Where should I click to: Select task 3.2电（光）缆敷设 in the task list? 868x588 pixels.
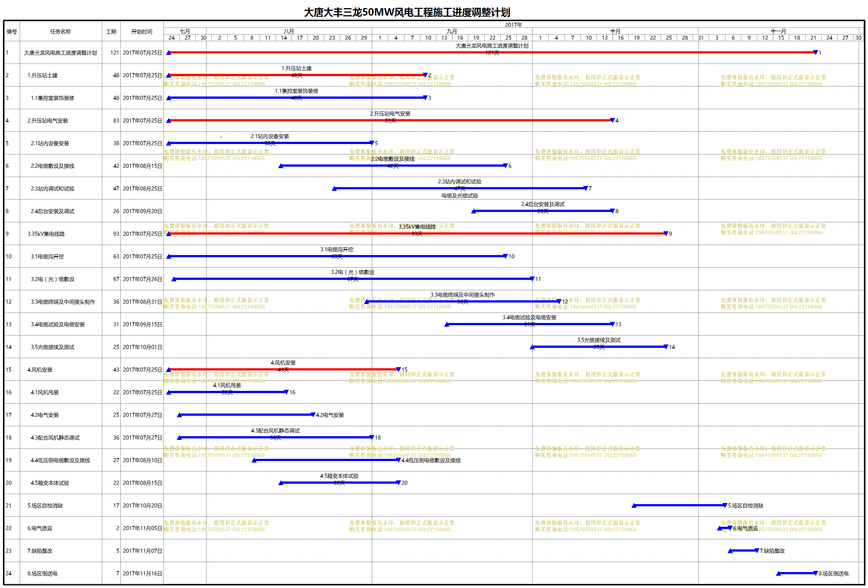pos(53,279)
